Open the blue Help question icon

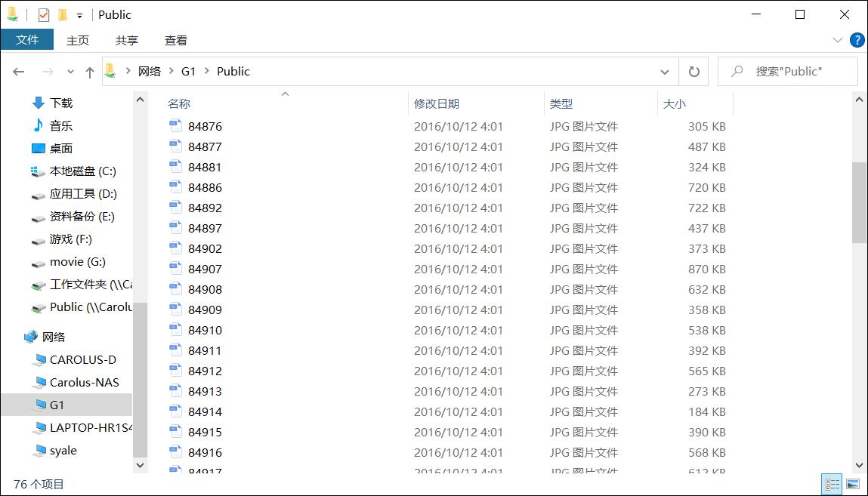click(x=857, y=40)
